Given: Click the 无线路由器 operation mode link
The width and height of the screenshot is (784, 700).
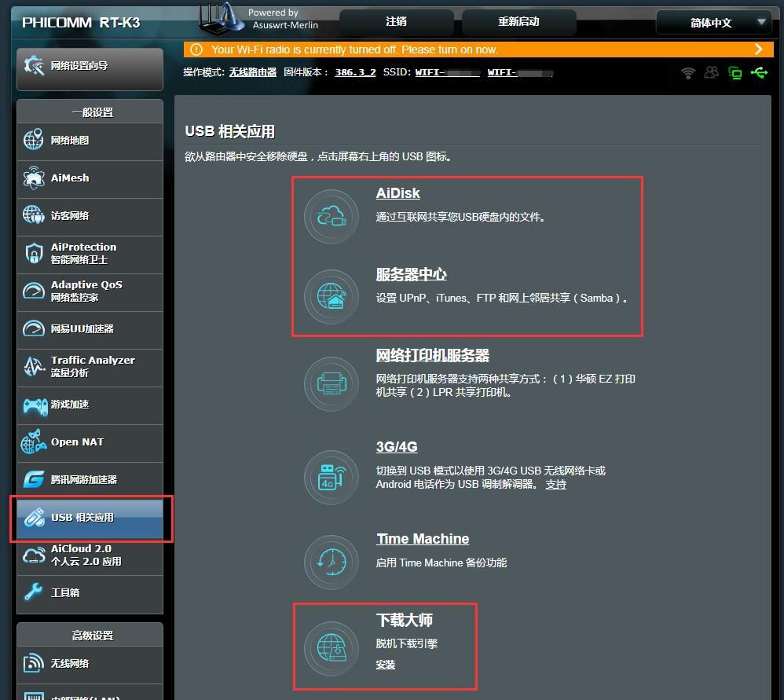Looking at the screenshot, I should coord(252,72).
